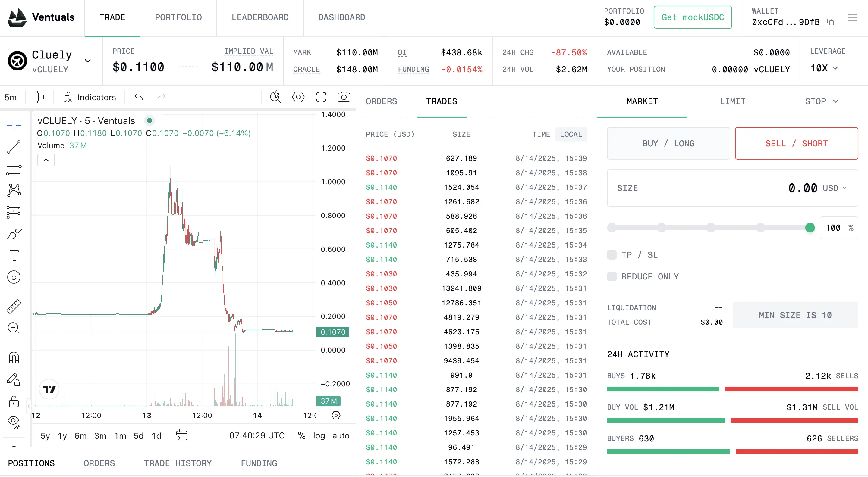Click the chart screenshot camera icon
868x477 pixels.
[343, 97]
